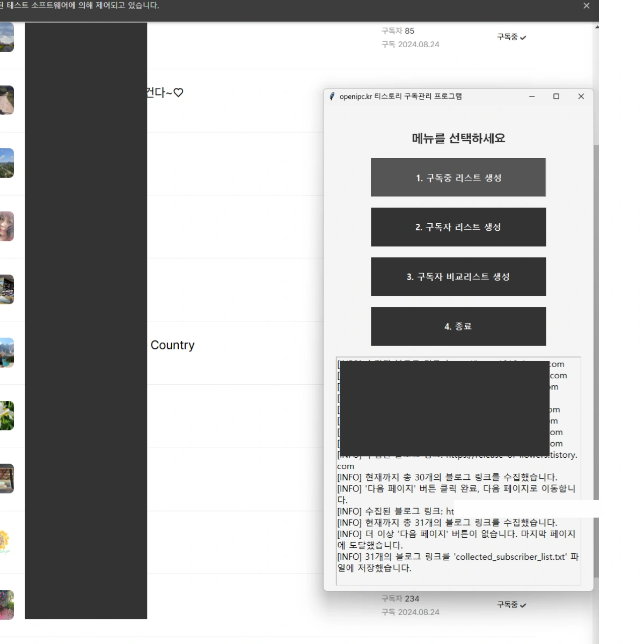Toggle '구독중' for the blog with 85 subscribers
Viewport: 644px width, 644px height.
coord(511,37)
